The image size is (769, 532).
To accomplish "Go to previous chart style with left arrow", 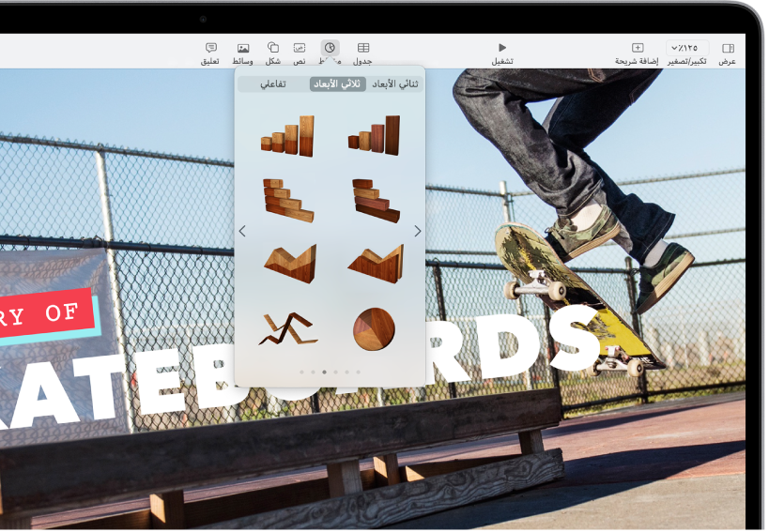I will click(x=242, y=231).
